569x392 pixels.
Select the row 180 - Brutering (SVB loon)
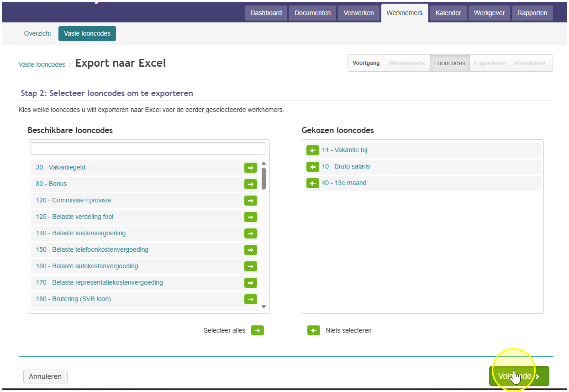pos(145,299)
